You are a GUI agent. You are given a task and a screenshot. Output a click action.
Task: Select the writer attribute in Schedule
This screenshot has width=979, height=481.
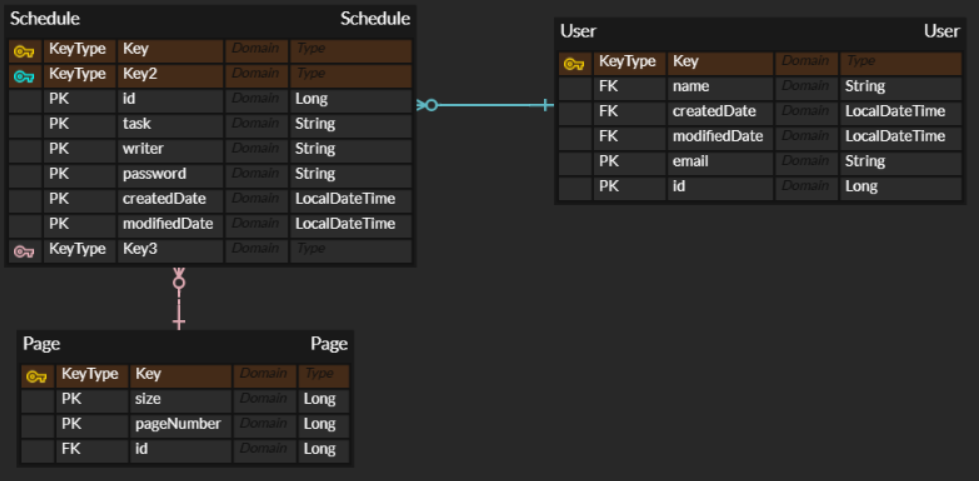(x=170, y=151)
